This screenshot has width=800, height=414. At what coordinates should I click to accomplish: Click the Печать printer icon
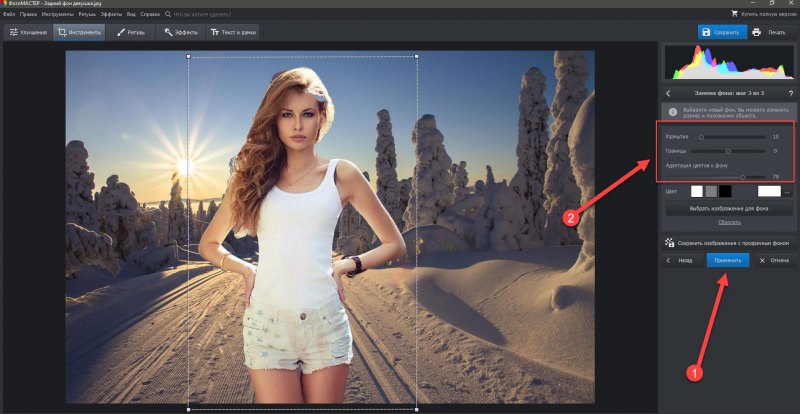click(x=756, y=32)
